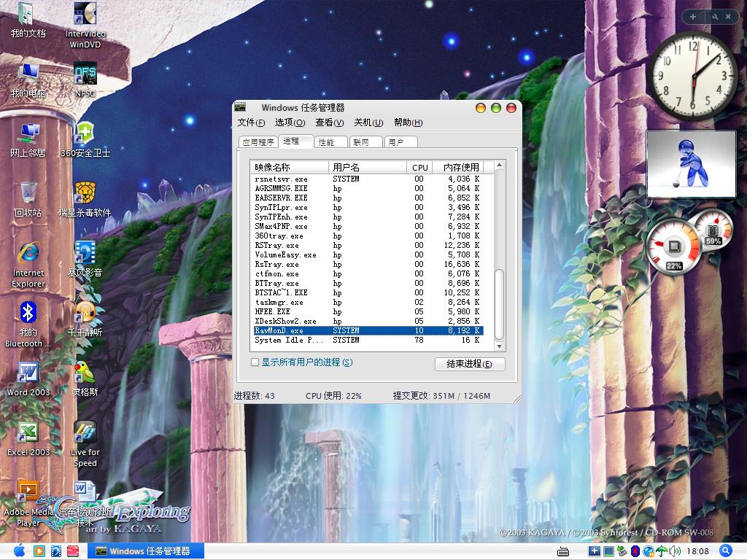This screenshot has width=747, height=560.
Task: Click the magnifier search icon at taskbar end
Action: (726, 551)
